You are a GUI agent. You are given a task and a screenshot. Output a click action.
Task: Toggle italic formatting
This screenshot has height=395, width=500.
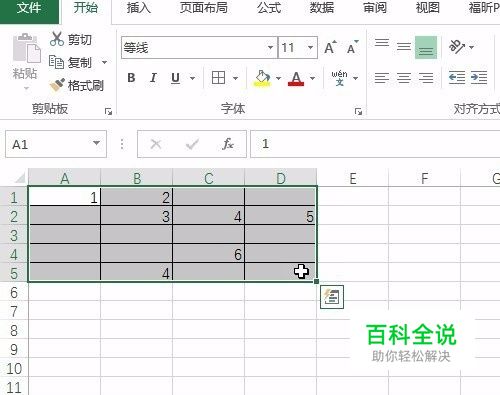(x=153, y=78)
